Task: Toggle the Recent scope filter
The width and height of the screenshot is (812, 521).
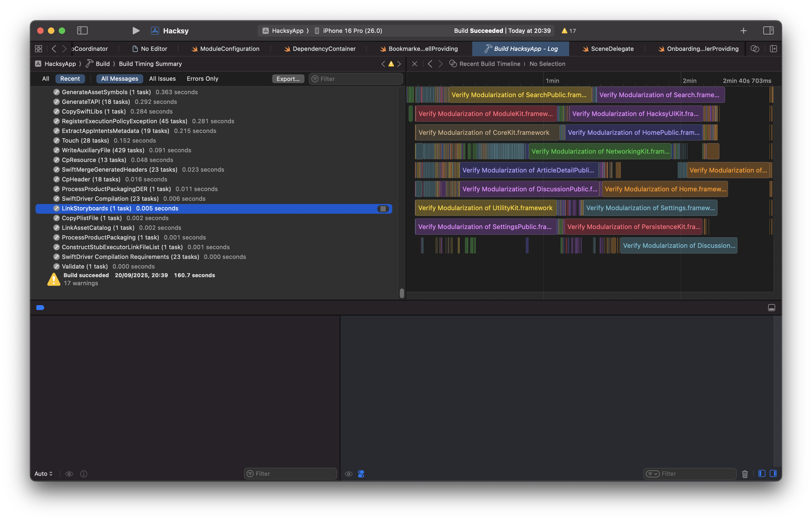Action: pos(70,79)
